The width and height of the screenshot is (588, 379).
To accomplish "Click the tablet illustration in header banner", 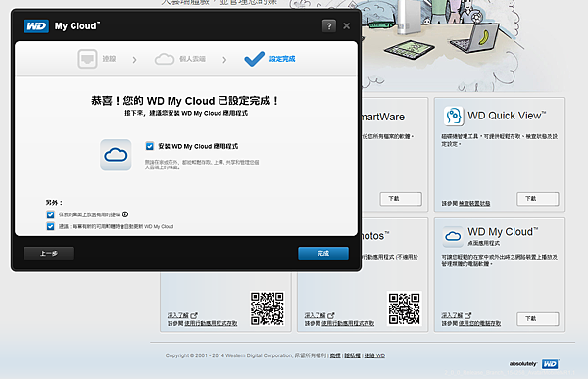I will tap(409, 49).
